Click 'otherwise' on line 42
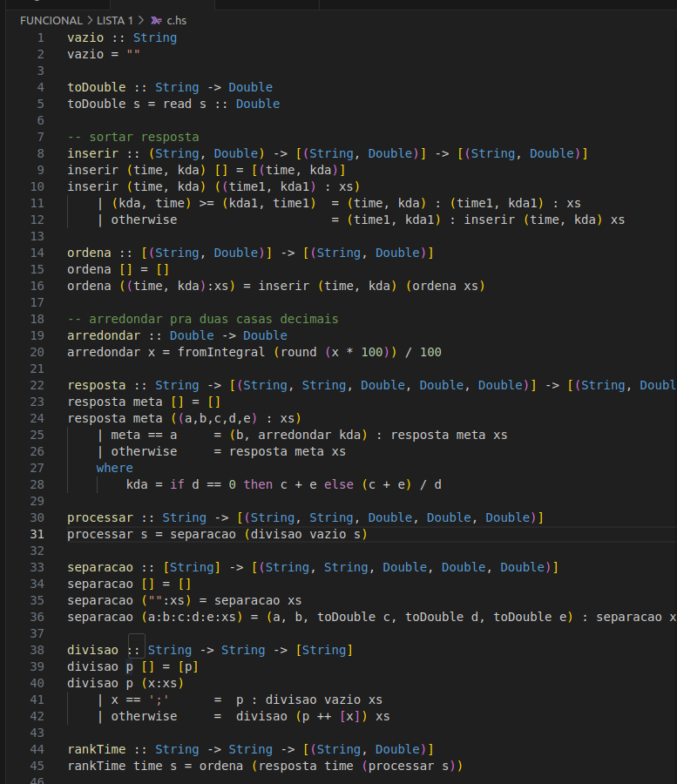This screenshot has width=677, height=784. (x=144, y=716)
